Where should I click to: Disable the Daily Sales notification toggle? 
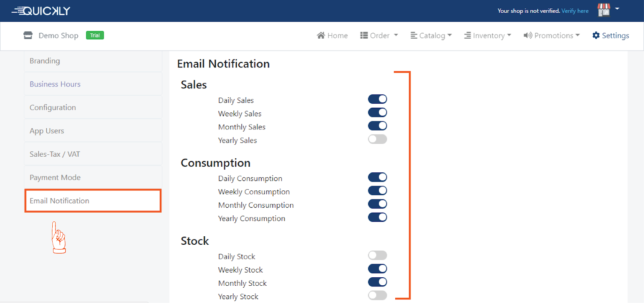coord(377,99)
